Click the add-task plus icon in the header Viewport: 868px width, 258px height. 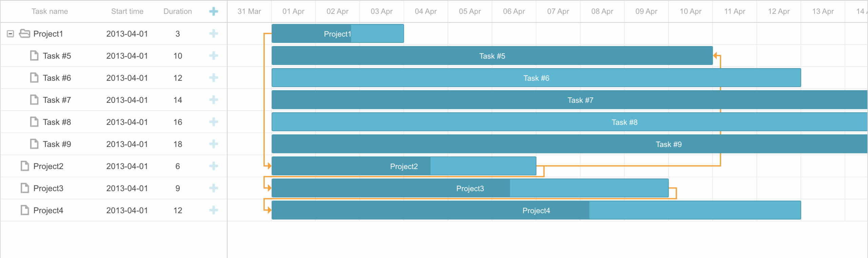point(214,11)
